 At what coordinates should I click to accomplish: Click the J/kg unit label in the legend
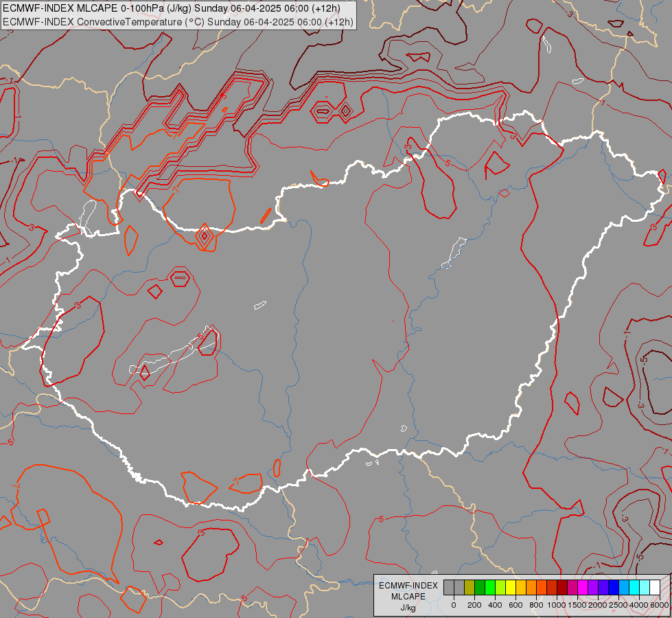(x=408, y=608)
